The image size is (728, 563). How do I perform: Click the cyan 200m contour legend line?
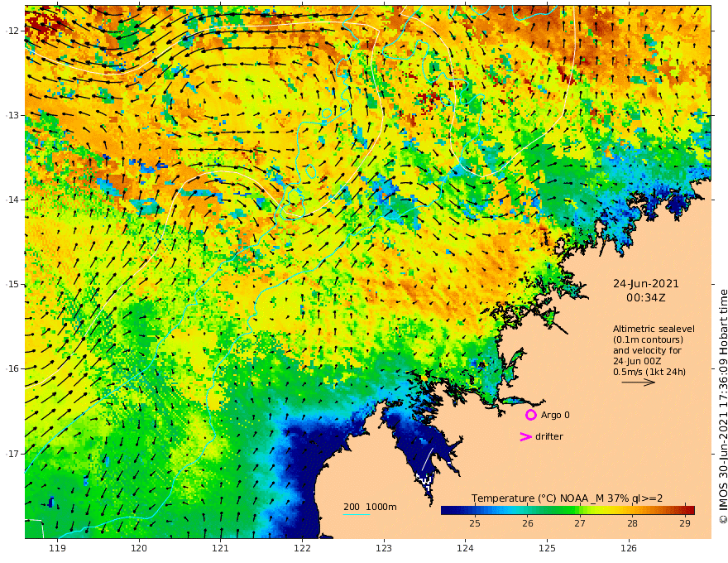tap(357, 514)
